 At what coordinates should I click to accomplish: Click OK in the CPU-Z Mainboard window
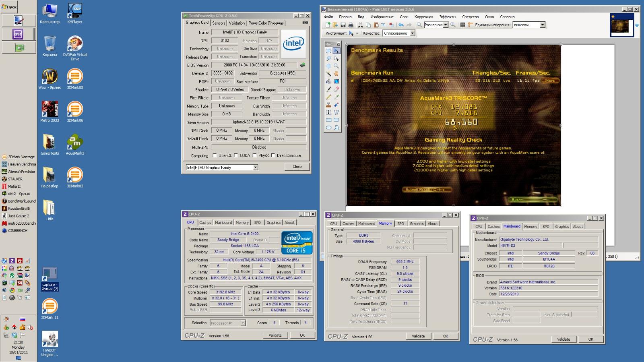tap(591, 339)
